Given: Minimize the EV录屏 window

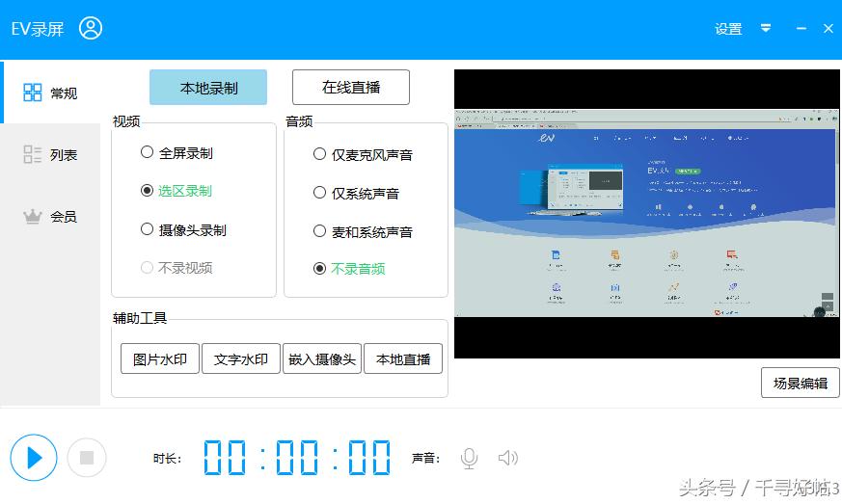Looking at the screenshot, I should click(x=801, y=28).
